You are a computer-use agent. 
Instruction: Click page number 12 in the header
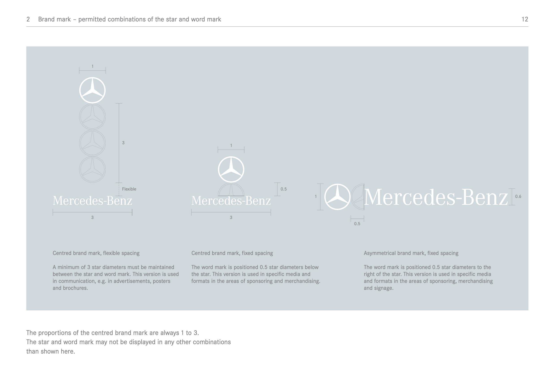click(525, 19)
